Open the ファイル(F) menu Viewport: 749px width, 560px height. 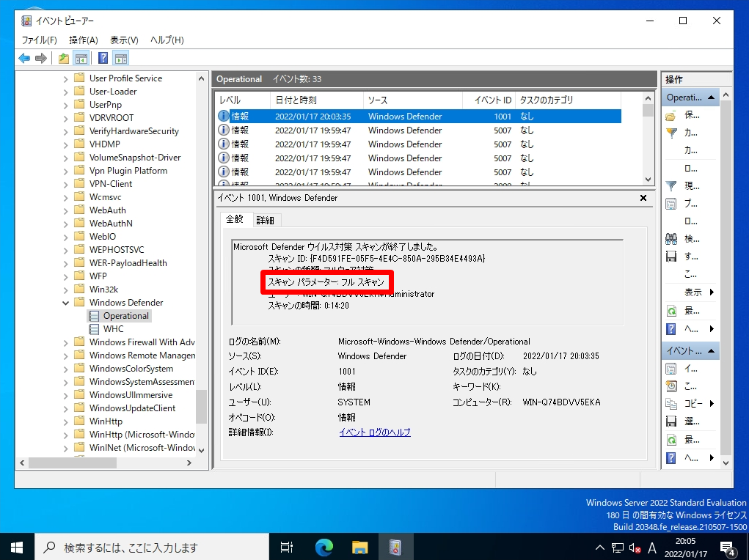click(x=39, y=40)
